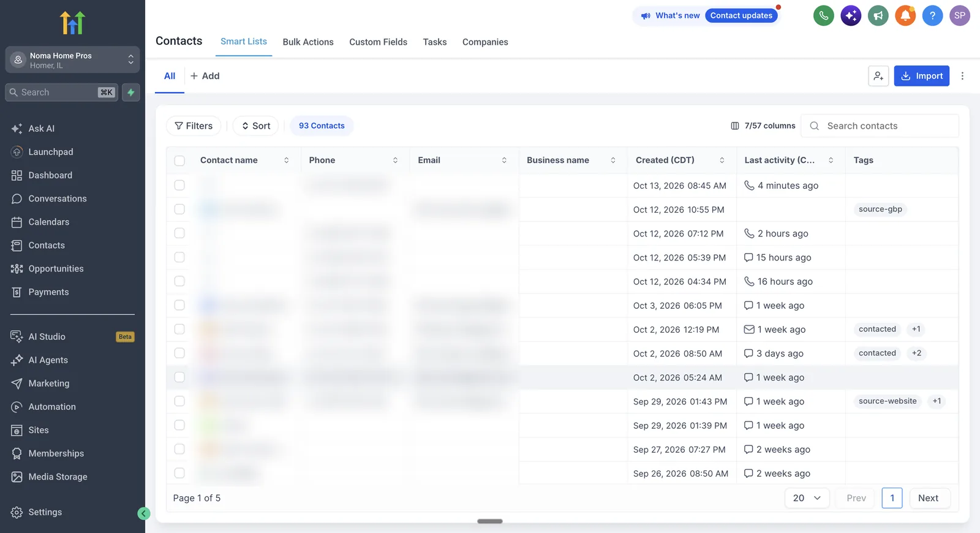The image size is (980, 533).
Task: Focus the Search contacts field
Action: coord(880,126)
